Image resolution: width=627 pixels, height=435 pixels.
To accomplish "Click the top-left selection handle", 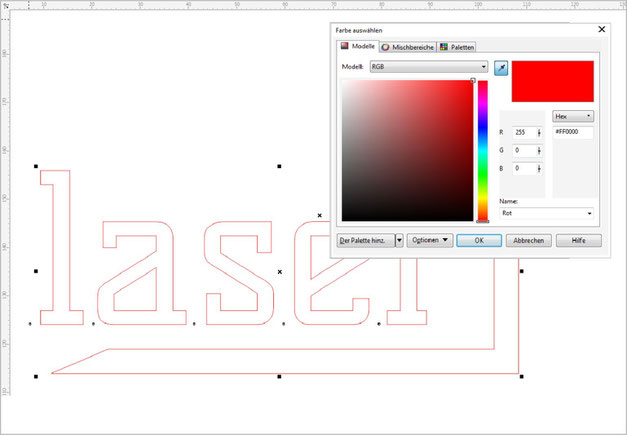I will point(36,166).
